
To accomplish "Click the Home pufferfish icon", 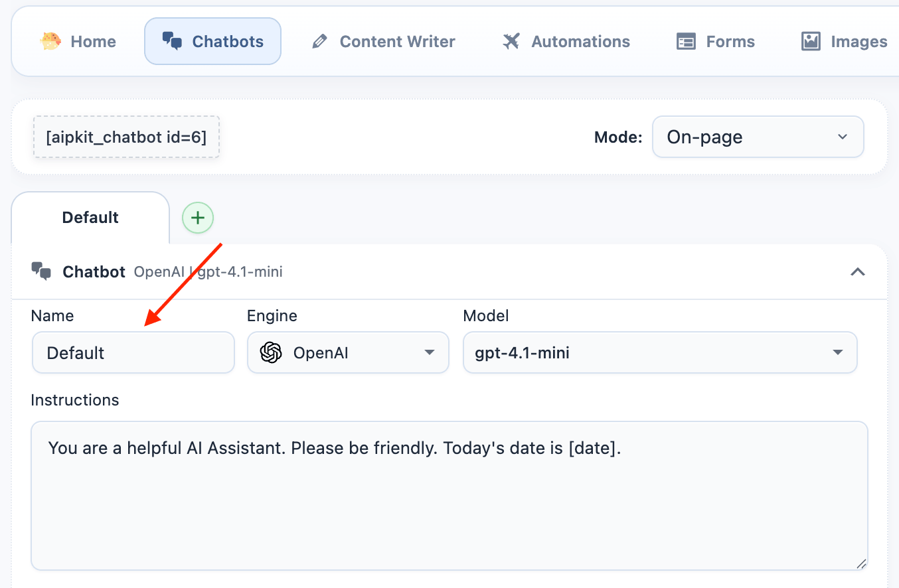I will point(50,41).
